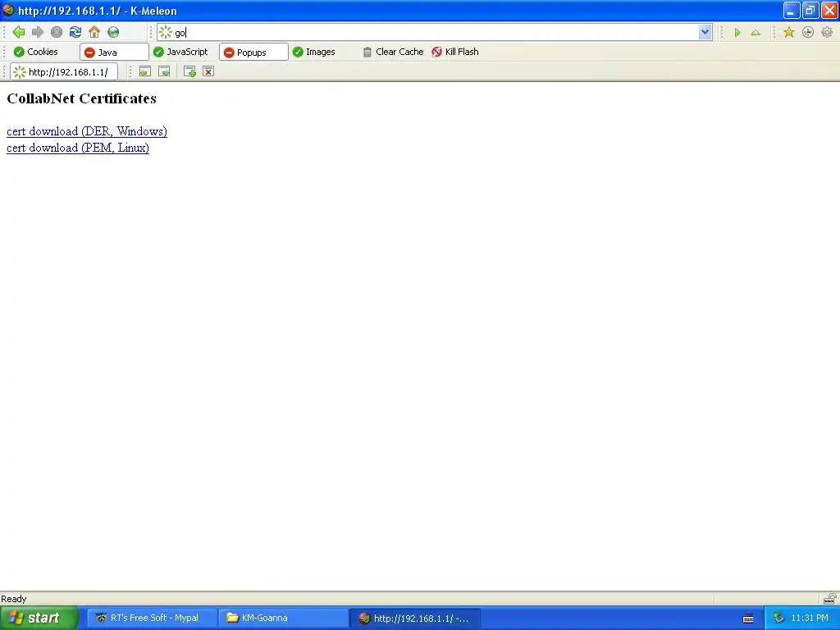Open history with the clock icon
The height and width of the screenshot is (630, 840).
pyautogui.click(x=808, y=33)
